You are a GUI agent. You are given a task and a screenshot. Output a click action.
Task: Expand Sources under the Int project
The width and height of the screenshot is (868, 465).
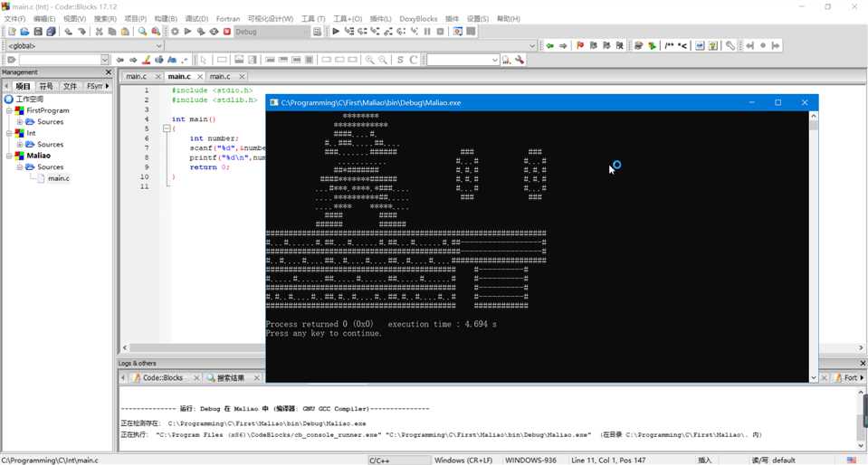[19, 145]
